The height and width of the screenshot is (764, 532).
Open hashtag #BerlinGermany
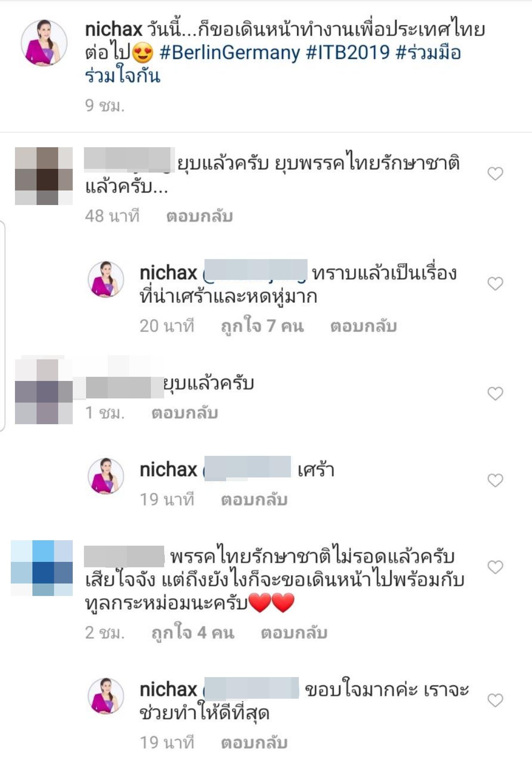pyautogui.click(x=229, y=53)
